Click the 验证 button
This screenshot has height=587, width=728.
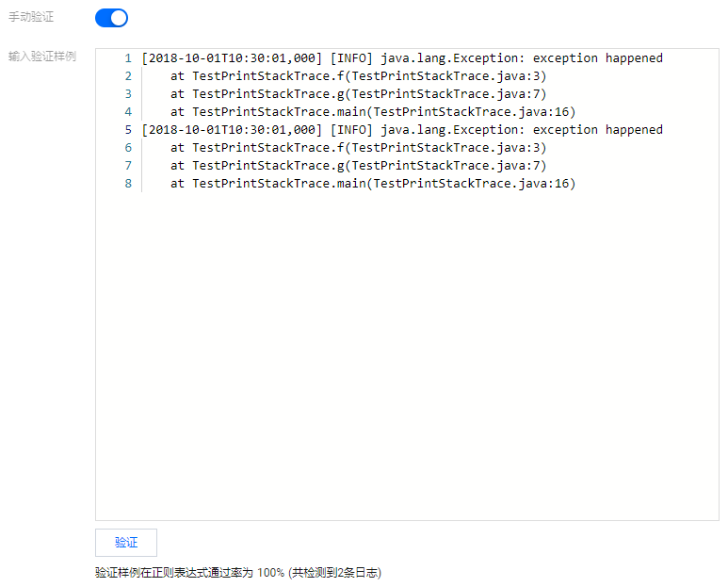(126, 543)
